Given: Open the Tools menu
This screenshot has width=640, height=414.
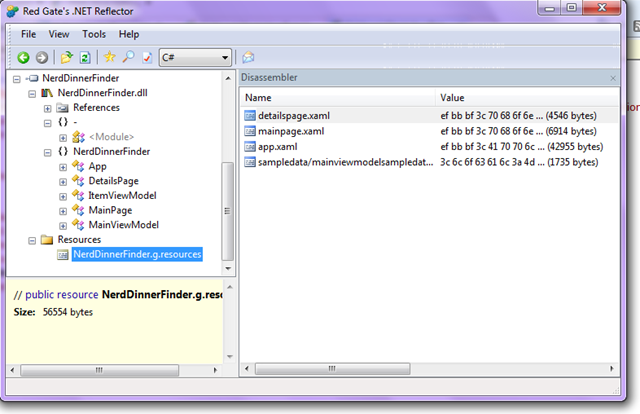Looking at the screenshot, I should coord(94,34).
